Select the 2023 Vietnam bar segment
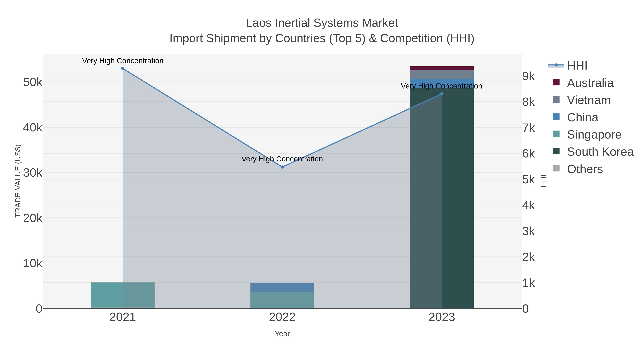 pos(442,74)
